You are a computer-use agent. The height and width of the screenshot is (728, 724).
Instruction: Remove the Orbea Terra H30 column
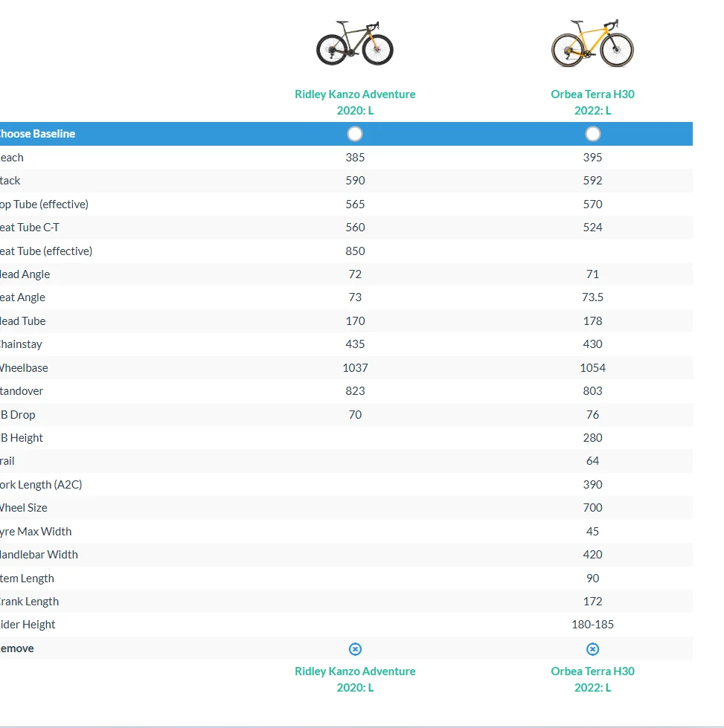(592, 648)
